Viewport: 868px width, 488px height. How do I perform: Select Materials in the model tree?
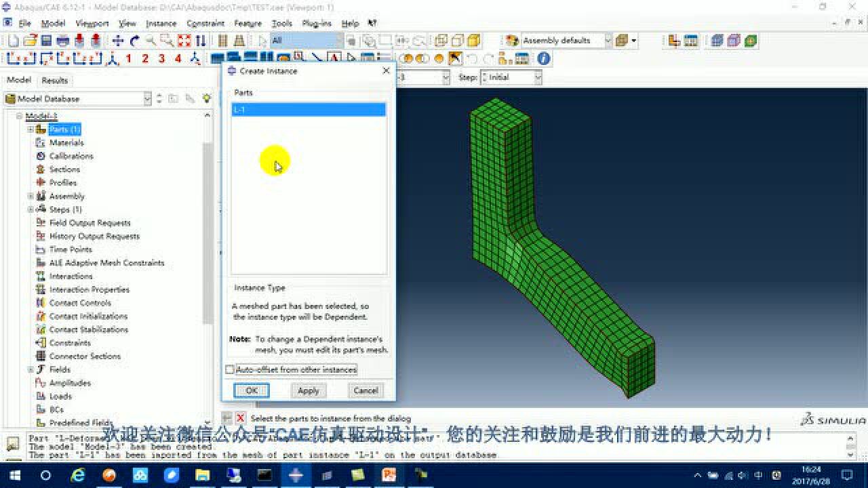[x=66, y=142]
